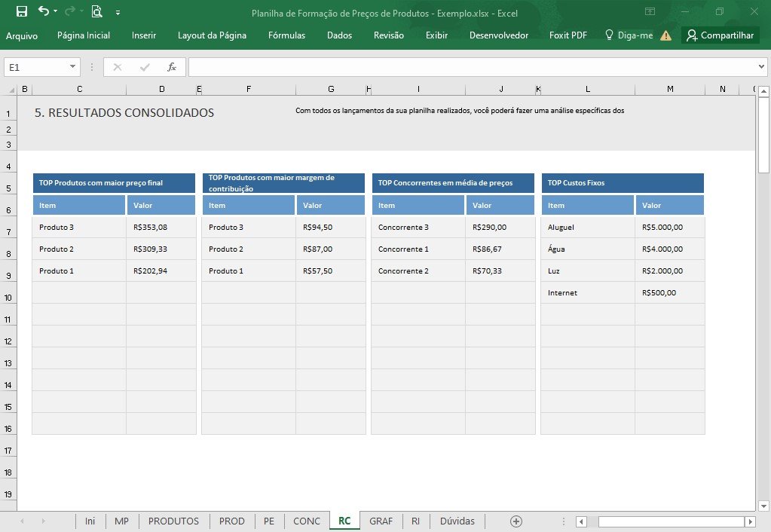Screen dimensions: 771x532
Task: Click the Compartilhar button
Action: (721, 35)
